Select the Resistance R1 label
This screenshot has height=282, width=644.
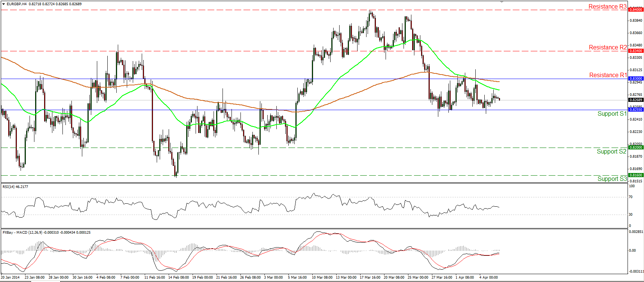pyautogui.click(x=608, y=75)
